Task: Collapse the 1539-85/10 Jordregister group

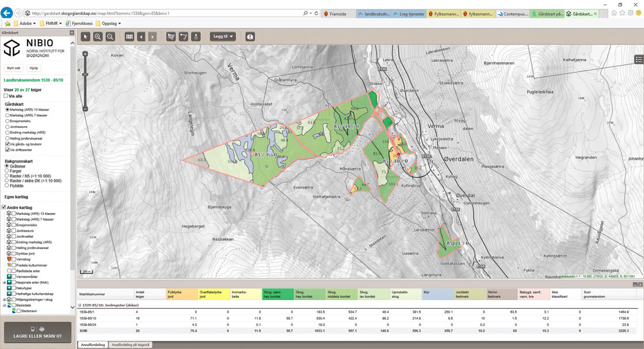Action: pyautogui.click(x=80, y=305)
